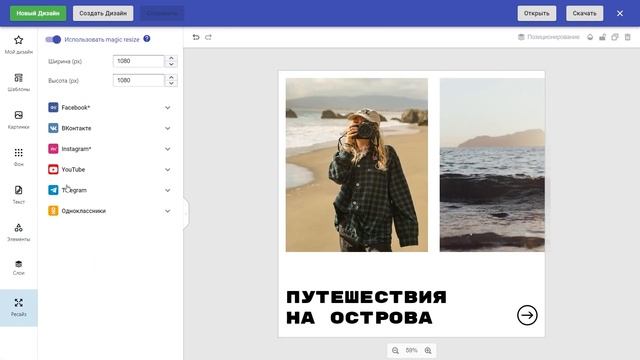The image size is (640, 360).
Task: Open the Позиционирование positioning menu
Action: (549, 37)
